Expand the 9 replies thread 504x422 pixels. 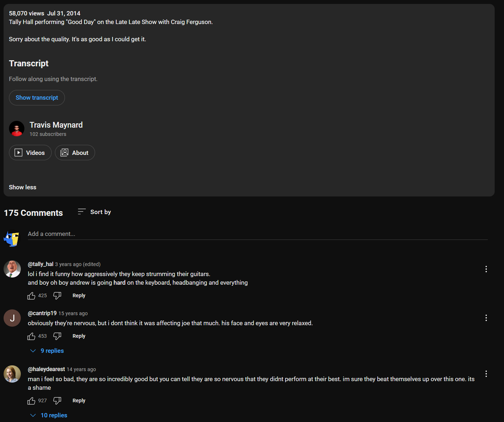(47, 351)
